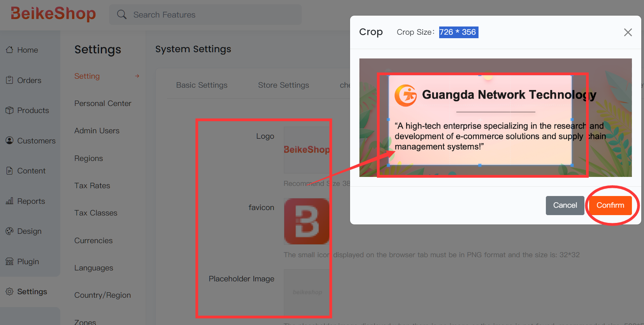
Task: Open Zones settings
Action: point(85,322)
